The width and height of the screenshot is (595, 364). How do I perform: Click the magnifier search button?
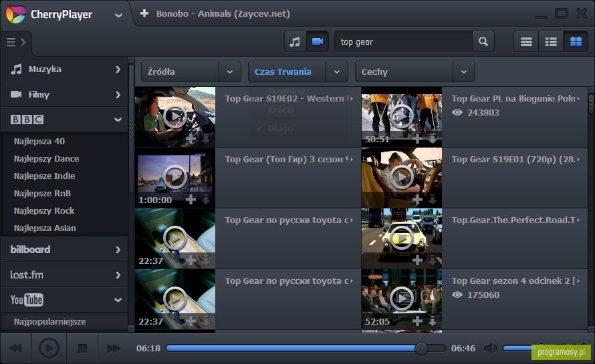pos(483,41)
